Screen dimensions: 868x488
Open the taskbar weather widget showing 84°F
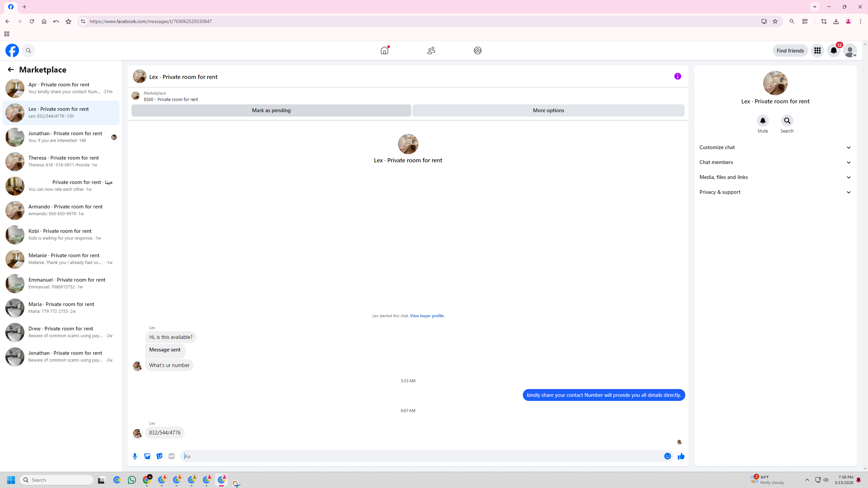(x=767, y=480)
